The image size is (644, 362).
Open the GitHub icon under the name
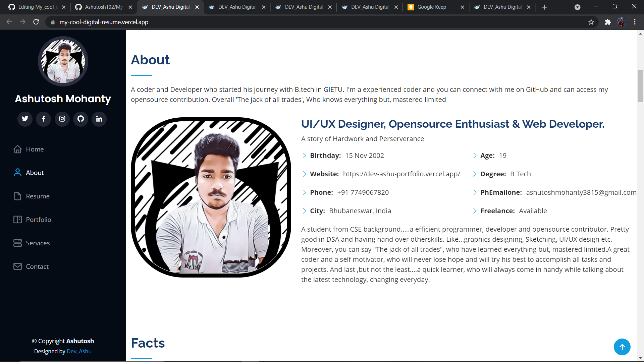click(x=80, y=119)
